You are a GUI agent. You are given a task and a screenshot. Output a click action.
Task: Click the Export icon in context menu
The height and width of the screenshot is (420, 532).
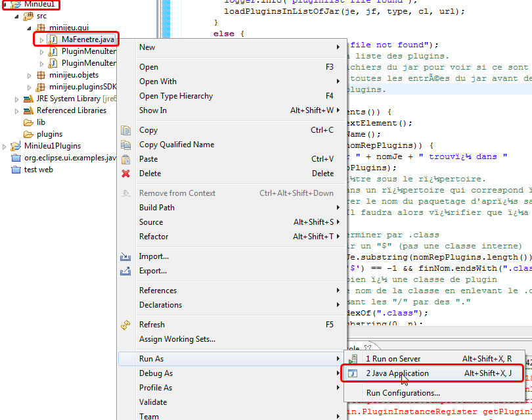click(126, 271)
